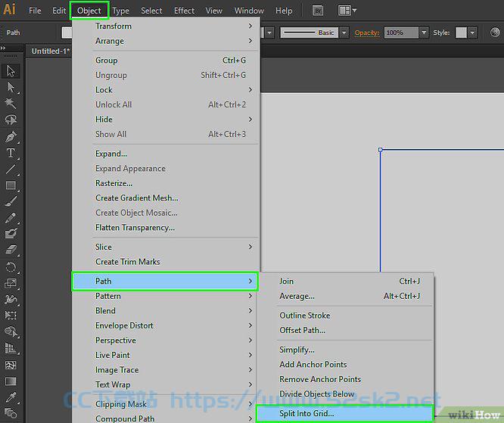Click the Style color swatch
The image size is (504, 423).
click(x=461, y=33)
